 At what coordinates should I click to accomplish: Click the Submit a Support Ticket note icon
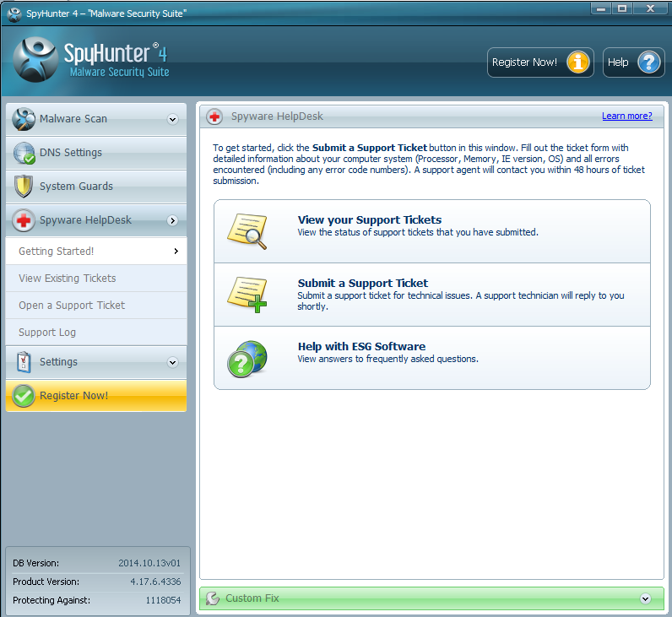247,294
